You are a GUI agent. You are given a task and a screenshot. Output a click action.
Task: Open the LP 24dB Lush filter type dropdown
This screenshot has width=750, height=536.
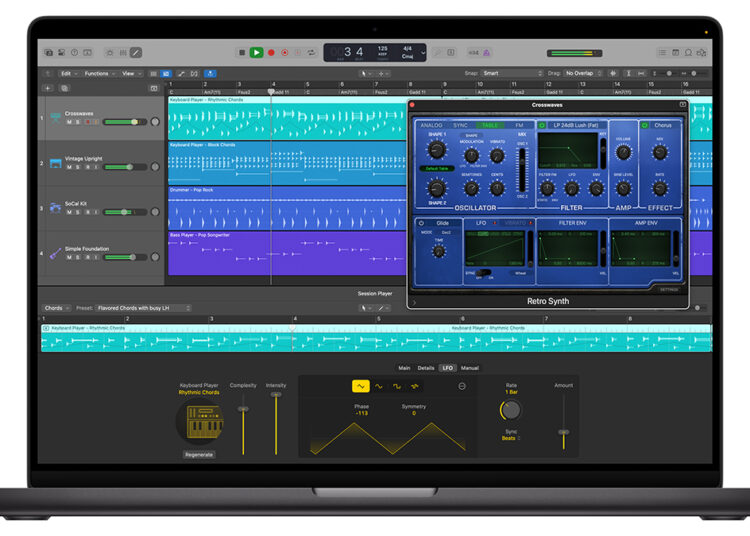pos(576,125)
